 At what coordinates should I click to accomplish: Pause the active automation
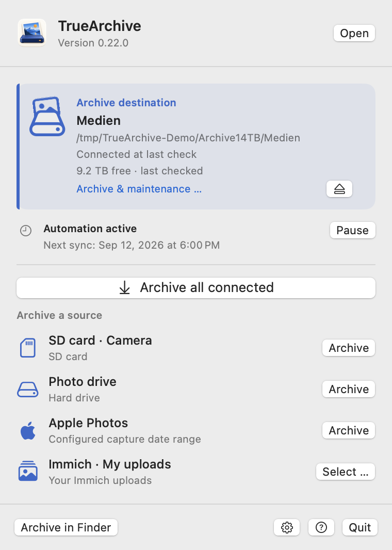click(x=352, y=230)
